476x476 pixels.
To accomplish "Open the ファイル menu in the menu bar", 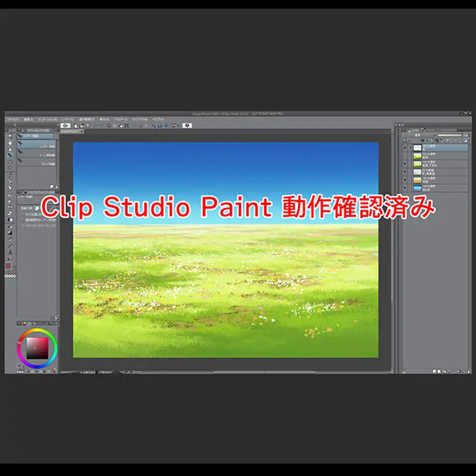I will tap(13, 120).
